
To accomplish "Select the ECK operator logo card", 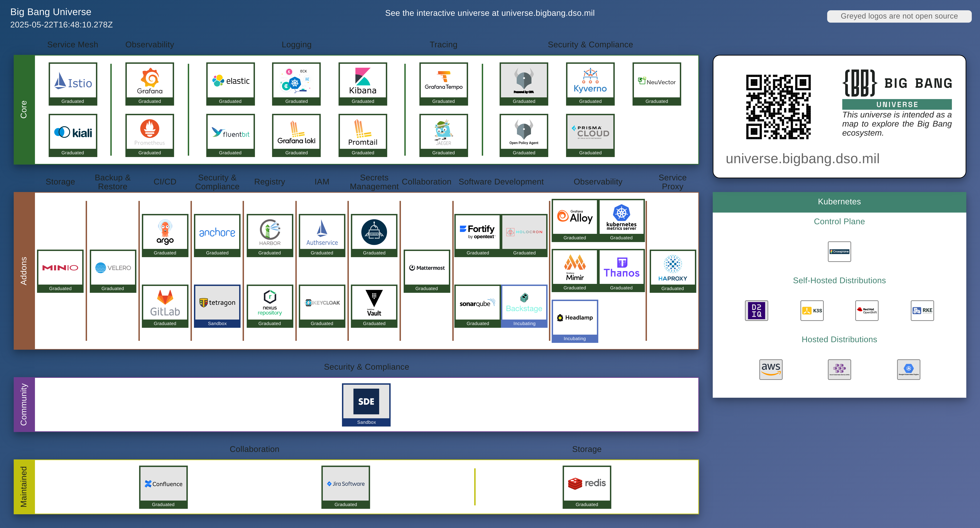I will point(296,84).
